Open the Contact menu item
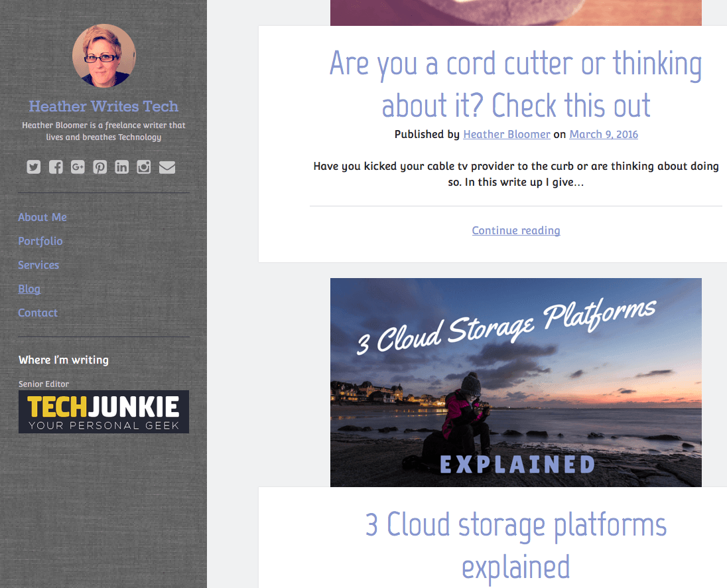The image size is (727, 588). tap(38, 313)
